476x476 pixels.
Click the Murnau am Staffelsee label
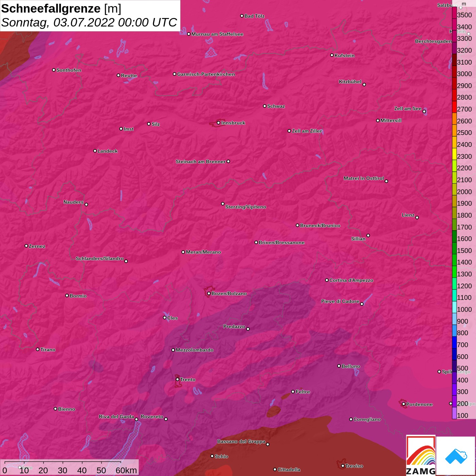[217, 34]
